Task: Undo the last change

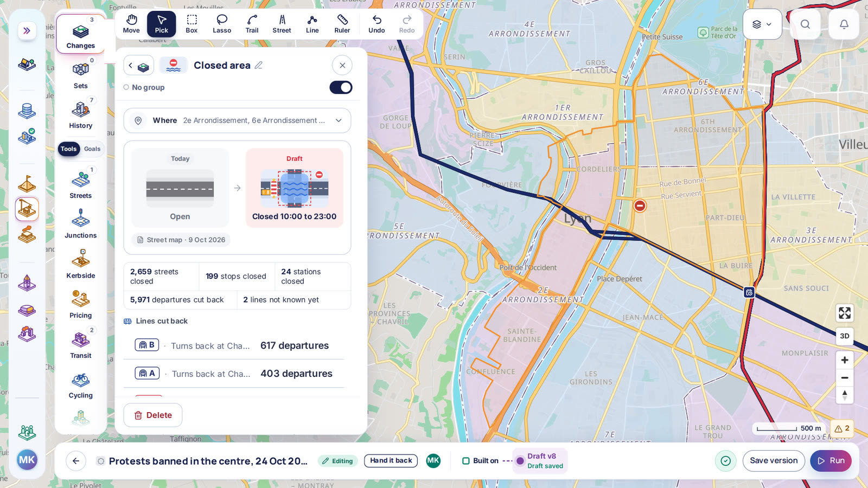Action: tap(376, 24)
